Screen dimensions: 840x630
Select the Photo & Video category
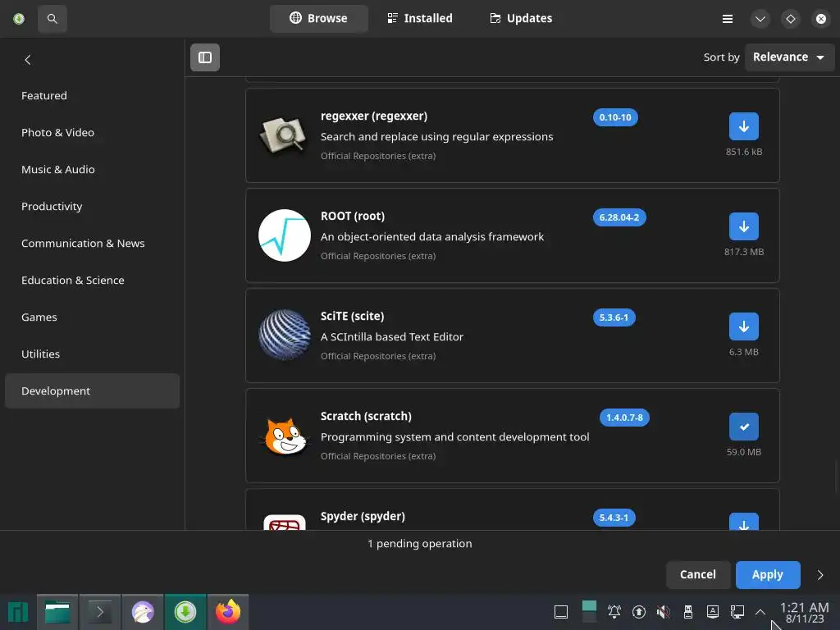[x=92, y=133]
